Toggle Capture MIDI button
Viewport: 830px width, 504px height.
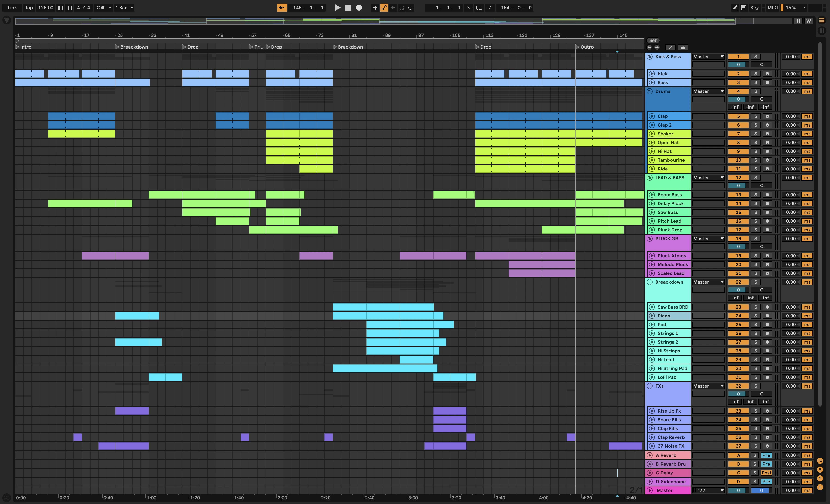pyautogui.click(x=402, y=7)
